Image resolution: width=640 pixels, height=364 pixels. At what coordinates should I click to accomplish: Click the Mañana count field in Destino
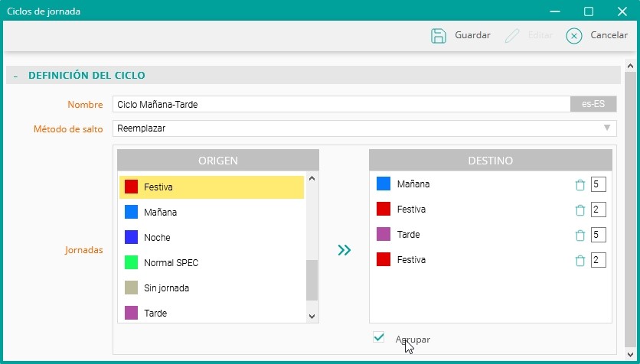[599, 184]
